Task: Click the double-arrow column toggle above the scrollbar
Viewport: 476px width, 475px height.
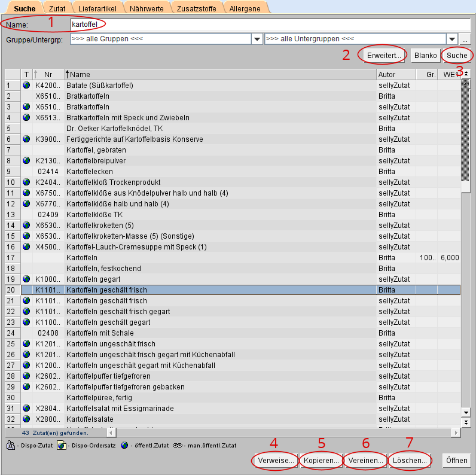Action: (466, 74)
